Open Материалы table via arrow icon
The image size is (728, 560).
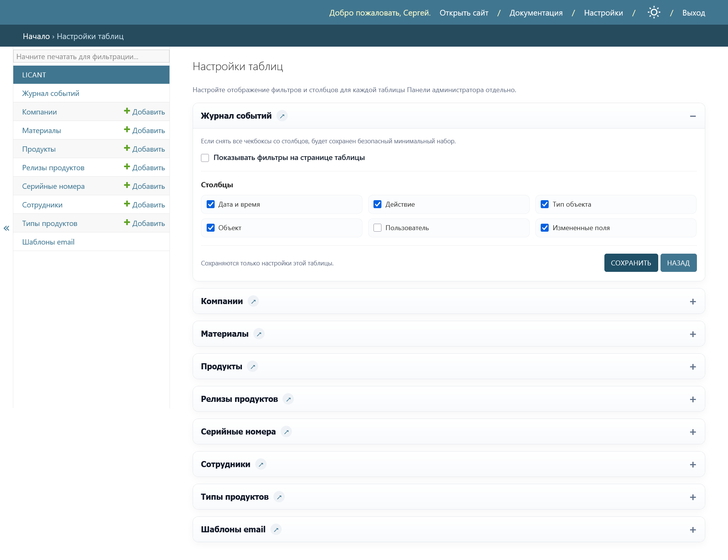[x=259, y=334]
